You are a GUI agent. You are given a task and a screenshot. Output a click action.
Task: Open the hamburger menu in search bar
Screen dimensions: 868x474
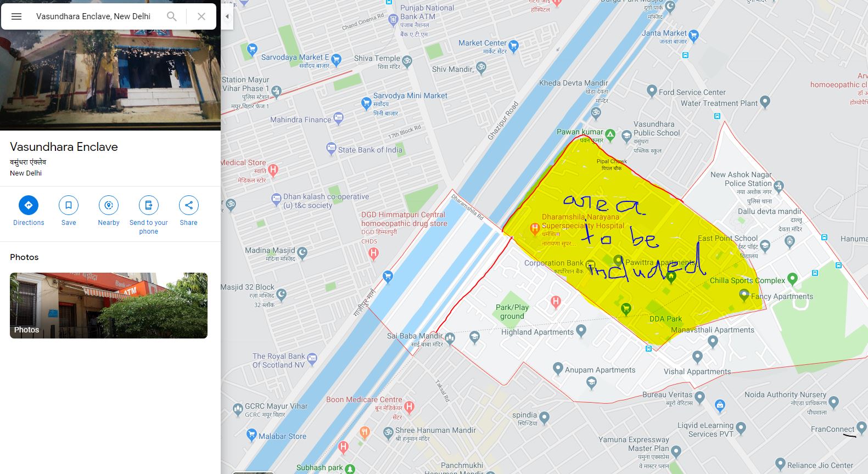click(x=16, y=16)
